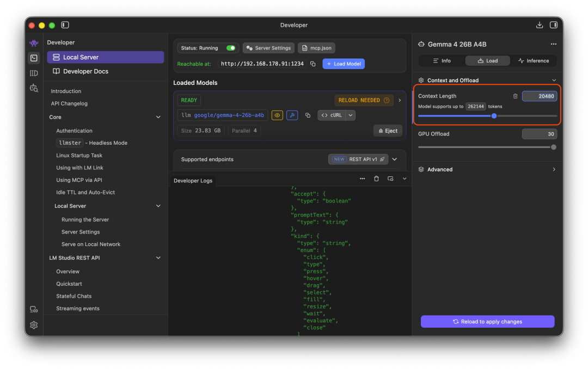588x369 pixels.
Task: Toggle the server Status Running switch
Action: 231,48
